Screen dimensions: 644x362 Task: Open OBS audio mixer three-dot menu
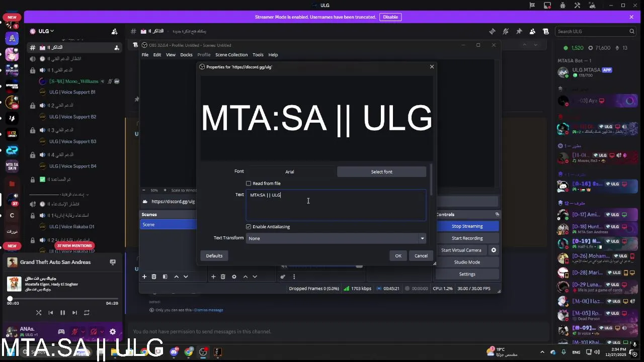coord(294,277)
